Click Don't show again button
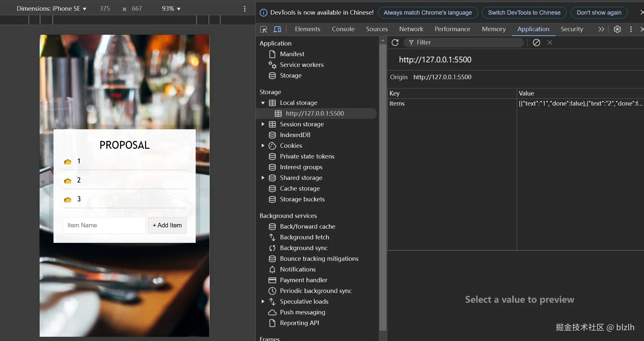 [599, 13]
